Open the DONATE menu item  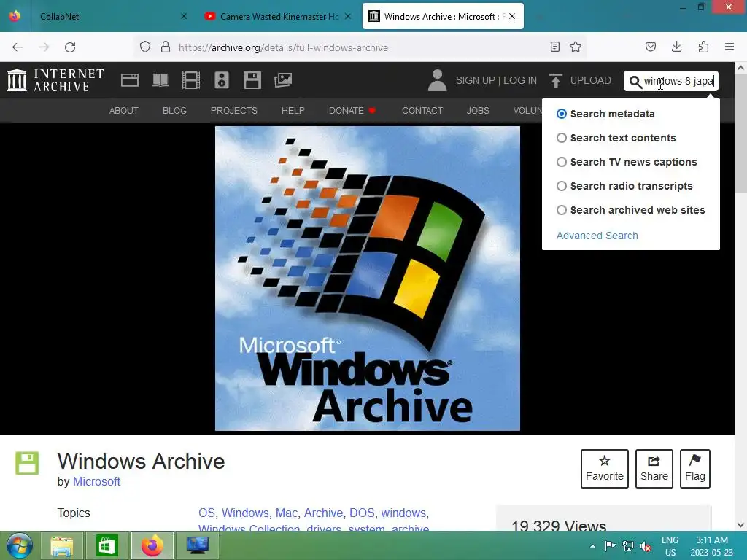(x=352, y=111)
